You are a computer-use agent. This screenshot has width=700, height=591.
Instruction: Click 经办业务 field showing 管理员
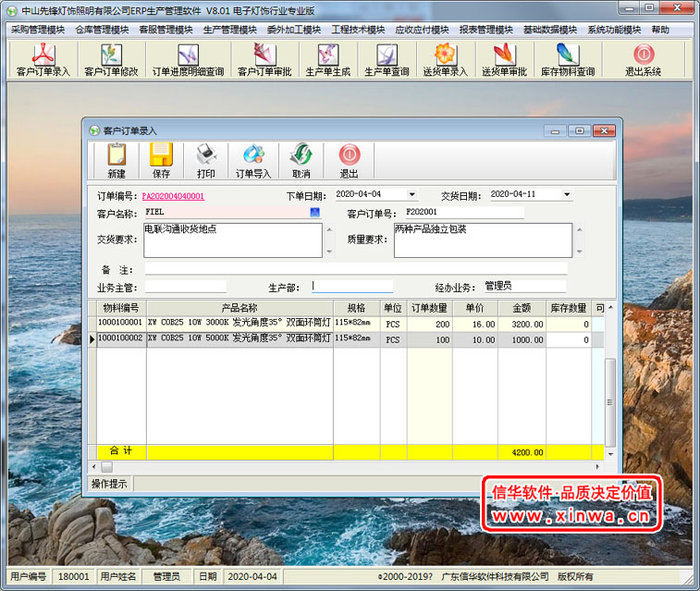coord(525,287)
